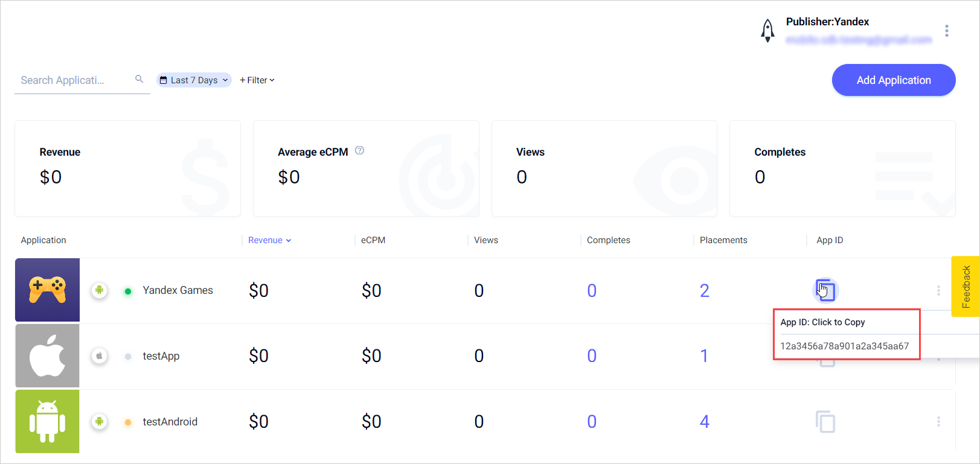Click the Average eCPM help icon
The image size is (980, 464).
click(359, 151)
